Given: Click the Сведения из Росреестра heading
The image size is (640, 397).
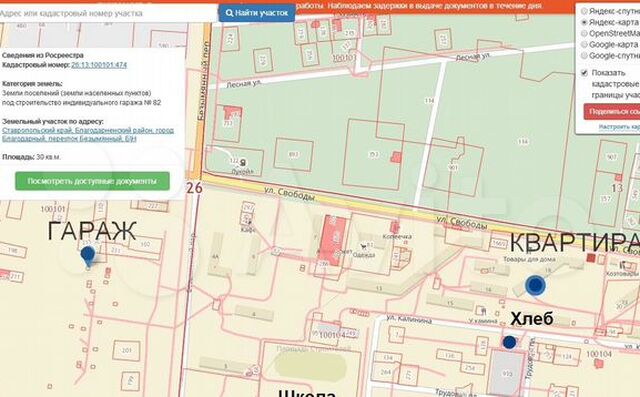Looking at the screenshot, I should tap(43, 55).
